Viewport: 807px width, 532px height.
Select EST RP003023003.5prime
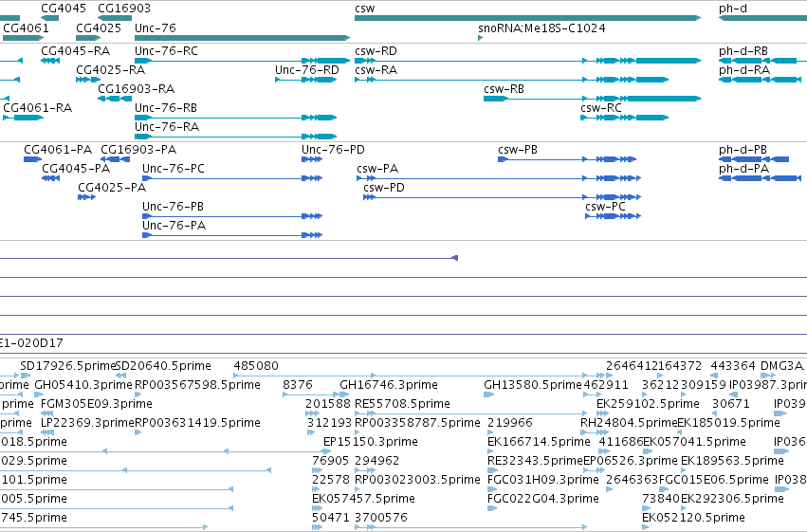(x=417, y=480)
